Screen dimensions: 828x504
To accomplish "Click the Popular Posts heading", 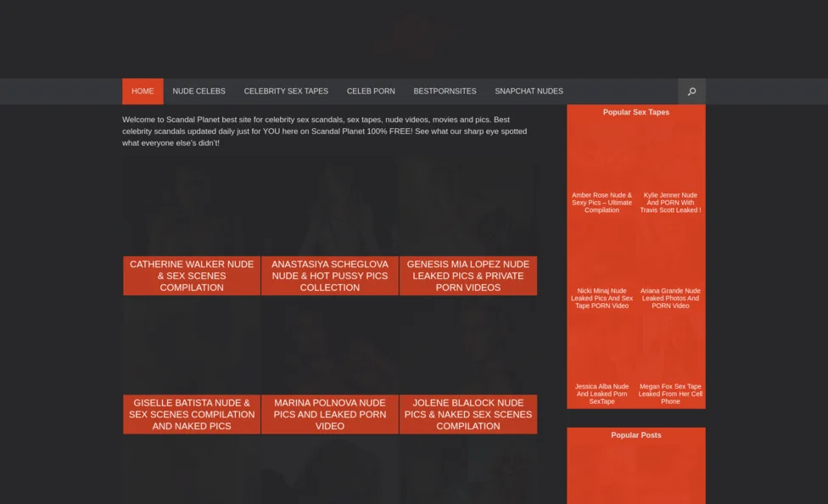I will pos(635,435).
